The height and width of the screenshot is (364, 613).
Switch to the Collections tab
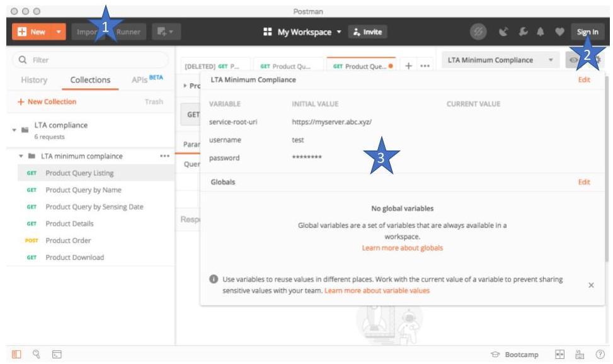[90, 80]
